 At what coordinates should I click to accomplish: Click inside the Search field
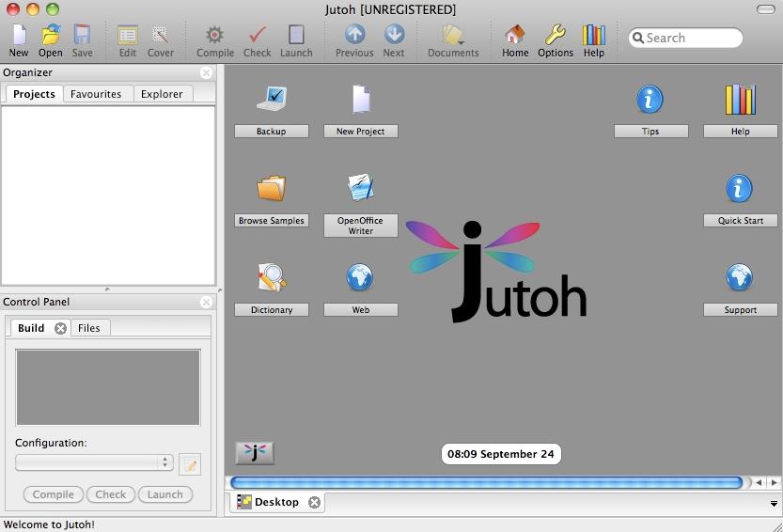point(685,38)
